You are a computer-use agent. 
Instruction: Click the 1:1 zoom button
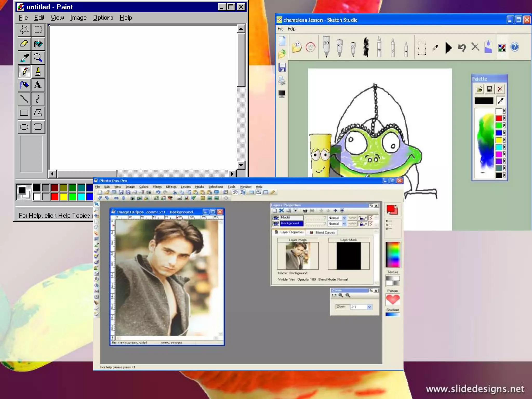tap(334, 296)
